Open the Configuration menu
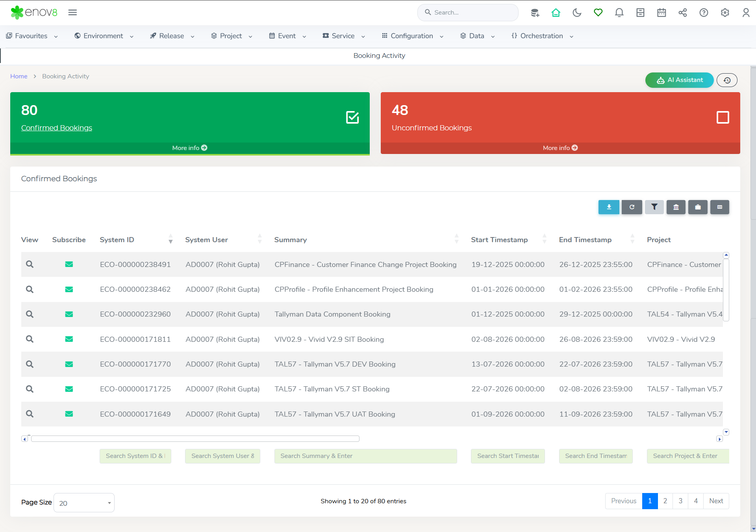 [x=412, y=36]
